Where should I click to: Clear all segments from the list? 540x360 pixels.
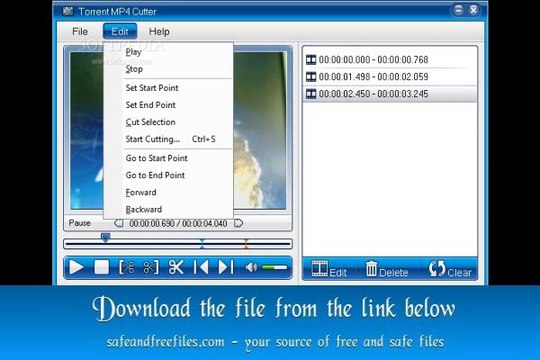click(x=450, y=269)
